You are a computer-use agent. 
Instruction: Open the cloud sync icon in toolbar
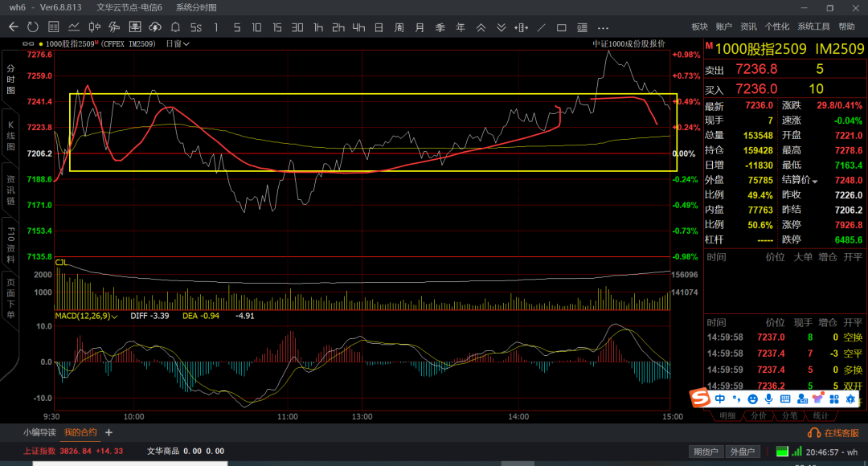pos(155,27)
